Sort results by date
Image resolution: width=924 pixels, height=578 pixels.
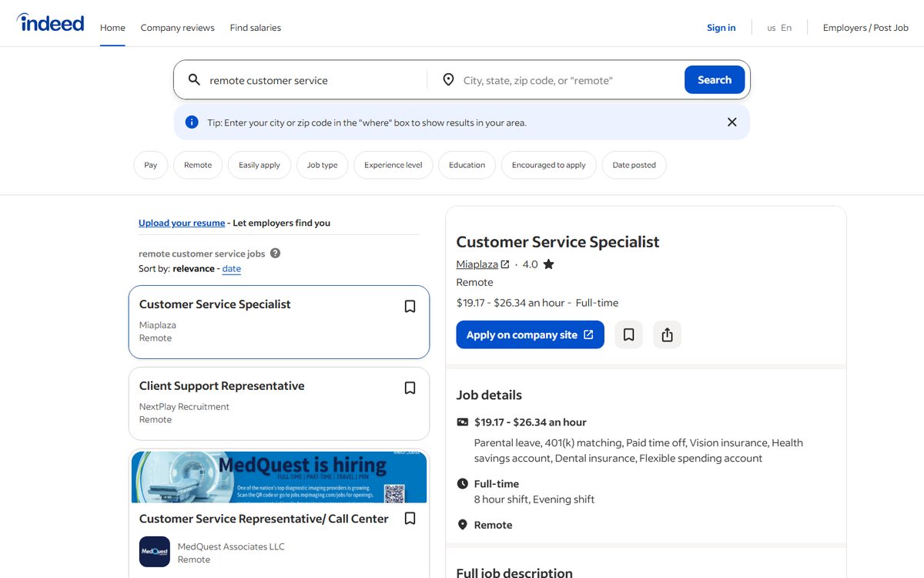(x=232, y=269)
